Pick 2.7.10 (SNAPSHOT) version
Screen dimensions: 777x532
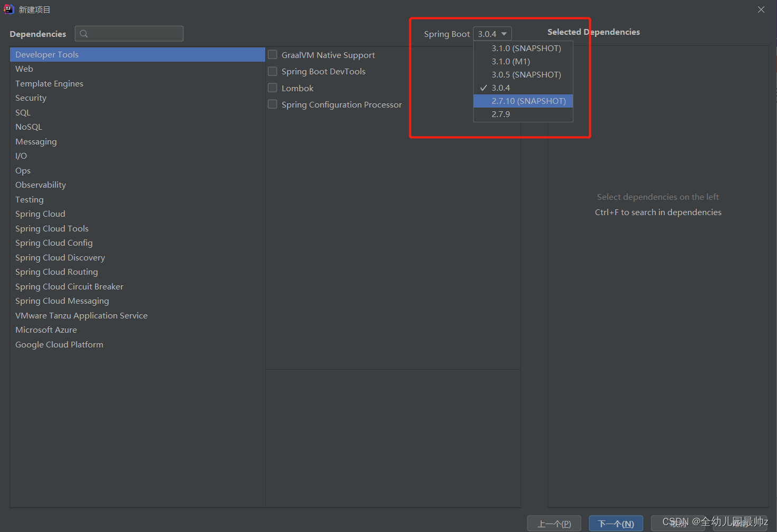523,101
